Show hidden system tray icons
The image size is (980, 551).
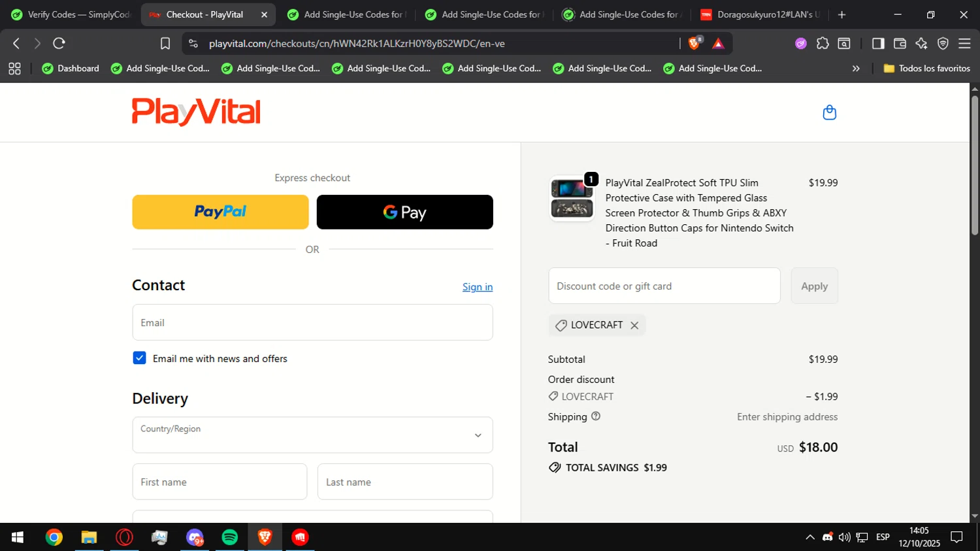[810, 537]
